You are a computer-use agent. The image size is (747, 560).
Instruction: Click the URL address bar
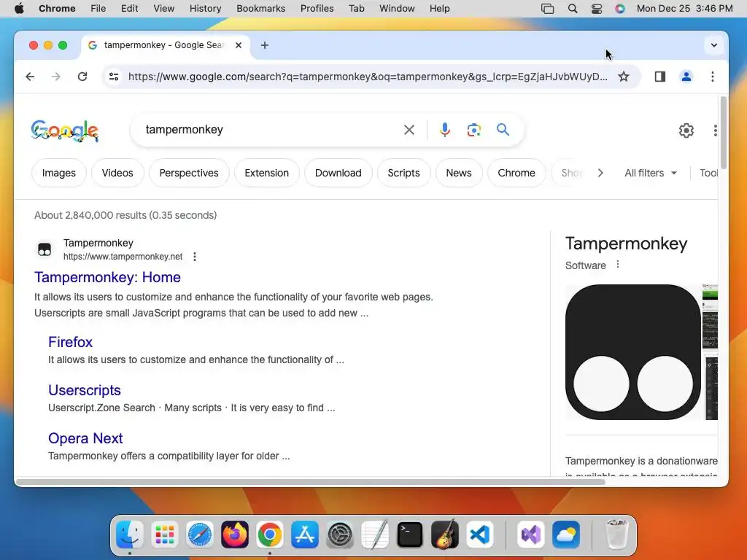tap(368, 77)
